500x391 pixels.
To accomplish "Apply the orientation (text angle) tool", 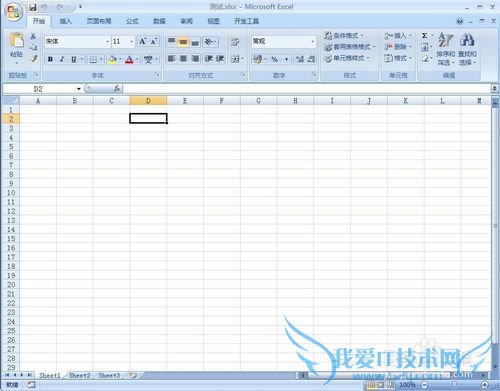I will pos(210,41).
